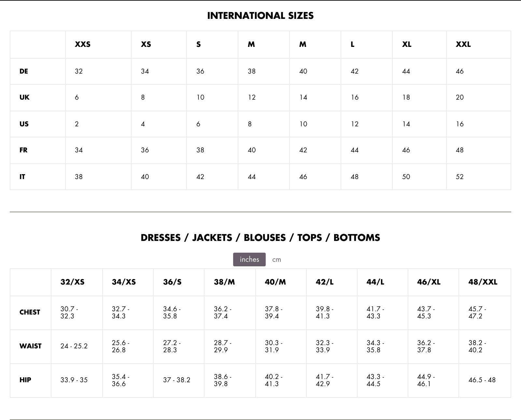Select the WAIST row label
Image resolution: width=521 pixels, height=420 pixels.
tap(31, 346)
